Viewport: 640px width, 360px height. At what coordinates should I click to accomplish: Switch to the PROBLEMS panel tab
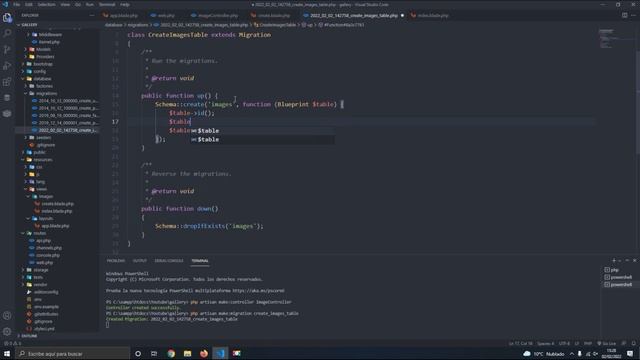click(x=116, y=260)
